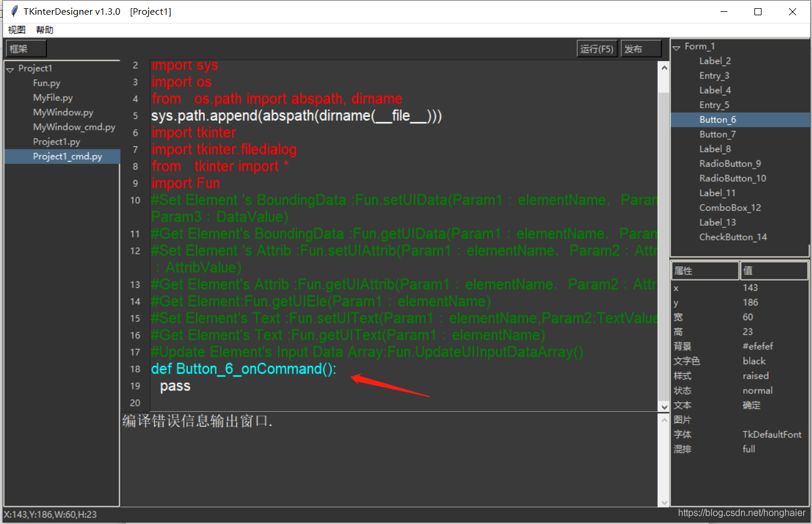Click the 值 column header
Screen dimensions: 812x524
(774, 271)
